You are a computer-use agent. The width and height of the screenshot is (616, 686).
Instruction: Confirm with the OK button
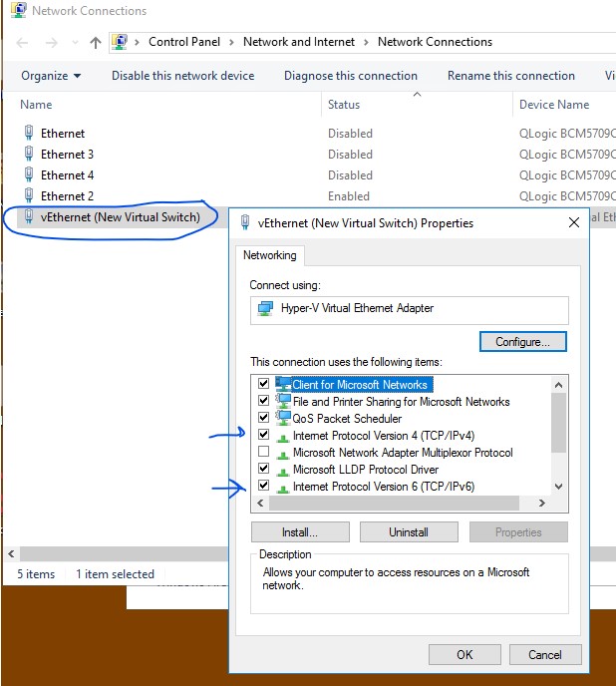(464, 654)
